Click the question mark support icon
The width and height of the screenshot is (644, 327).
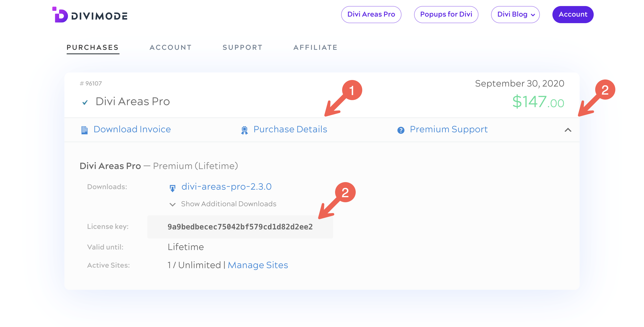401,130
